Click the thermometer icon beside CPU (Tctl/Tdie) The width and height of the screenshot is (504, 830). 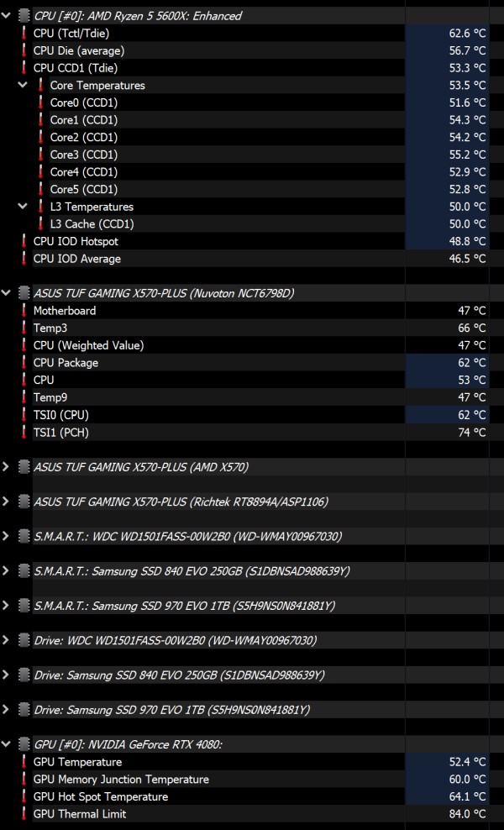click(23, 33)
